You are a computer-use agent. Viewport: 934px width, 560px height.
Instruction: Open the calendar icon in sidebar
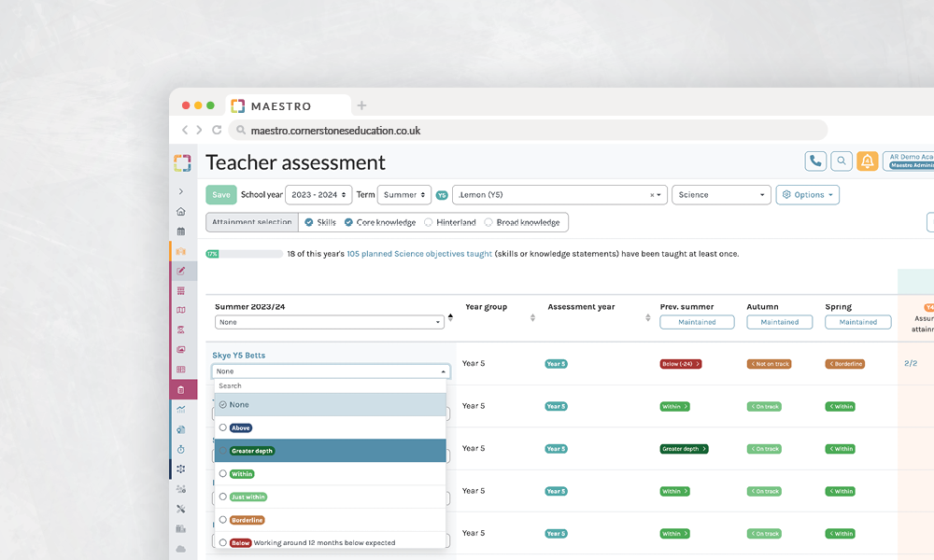(x=181, y=231)
